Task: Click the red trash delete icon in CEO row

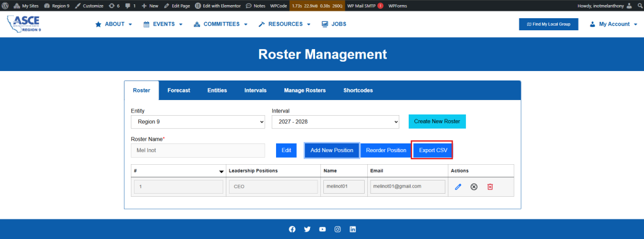Action: 490,187
